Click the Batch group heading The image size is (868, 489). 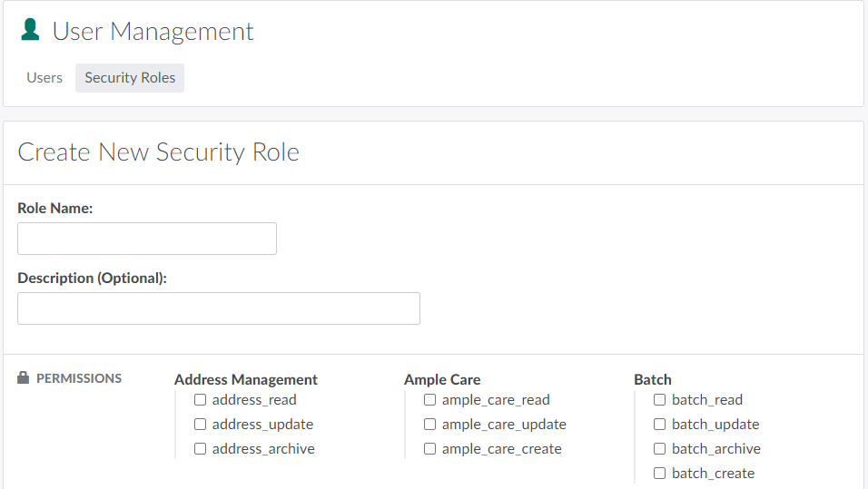[x=653, y=379]
